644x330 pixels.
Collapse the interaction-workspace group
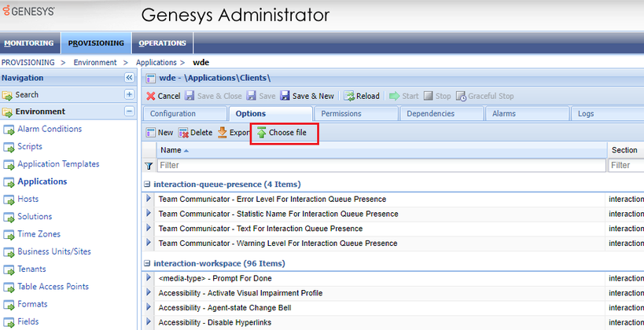[147, 263]
